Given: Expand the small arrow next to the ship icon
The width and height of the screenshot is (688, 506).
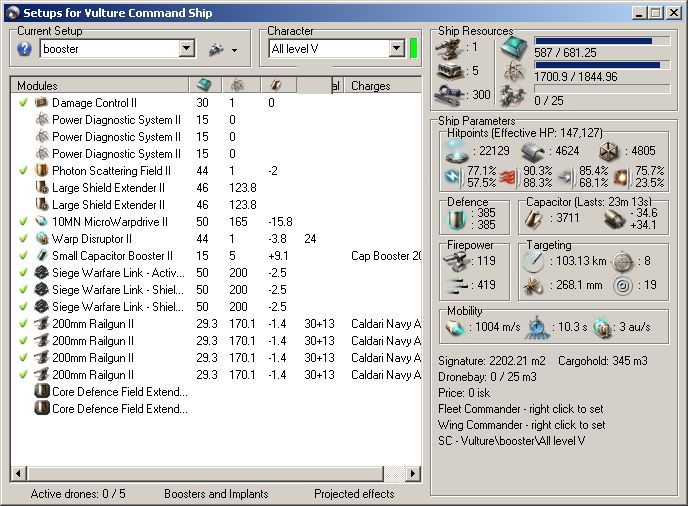Looking at the screenshot, I should [234, 50].
